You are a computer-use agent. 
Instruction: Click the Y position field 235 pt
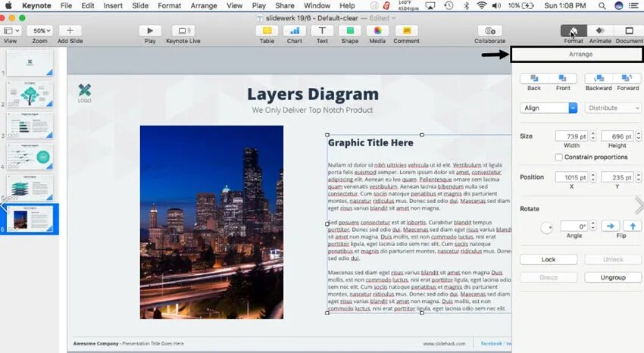(617, 177)
